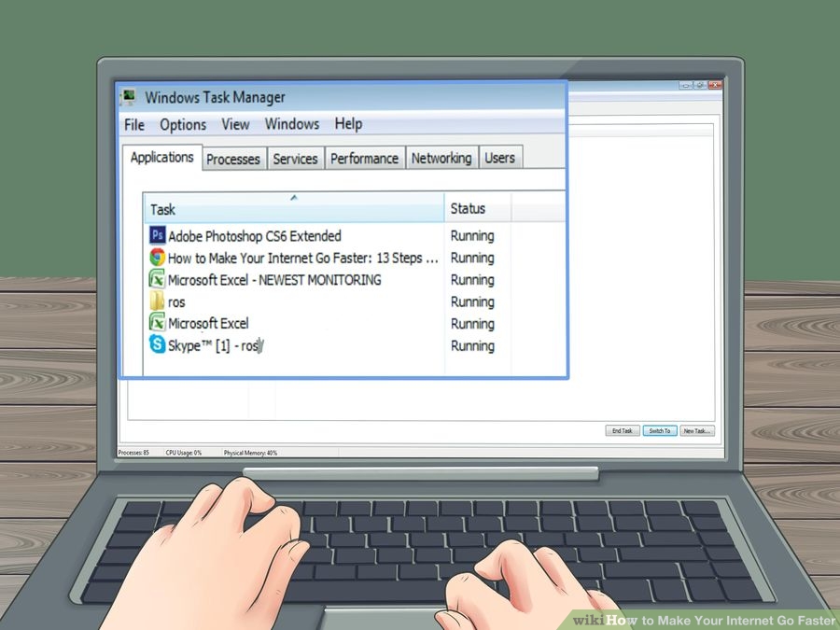This screenshot has width=840, height=630.
Task: Open the Windows menu
Action: pos(291,124)
